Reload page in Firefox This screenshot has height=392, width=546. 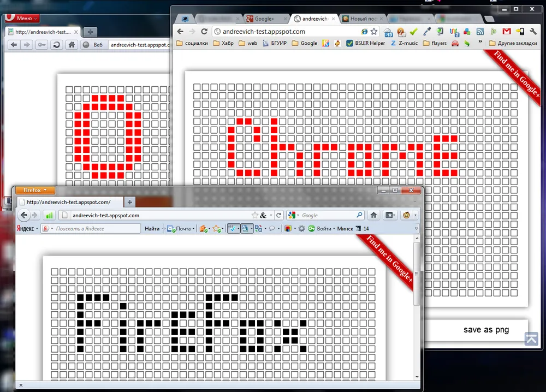[278, 215]
